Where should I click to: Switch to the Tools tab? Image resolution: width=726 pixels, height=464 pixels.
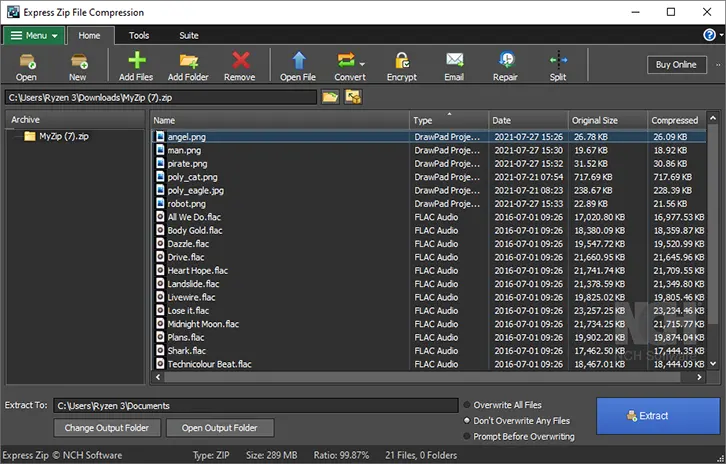[139, 36]
